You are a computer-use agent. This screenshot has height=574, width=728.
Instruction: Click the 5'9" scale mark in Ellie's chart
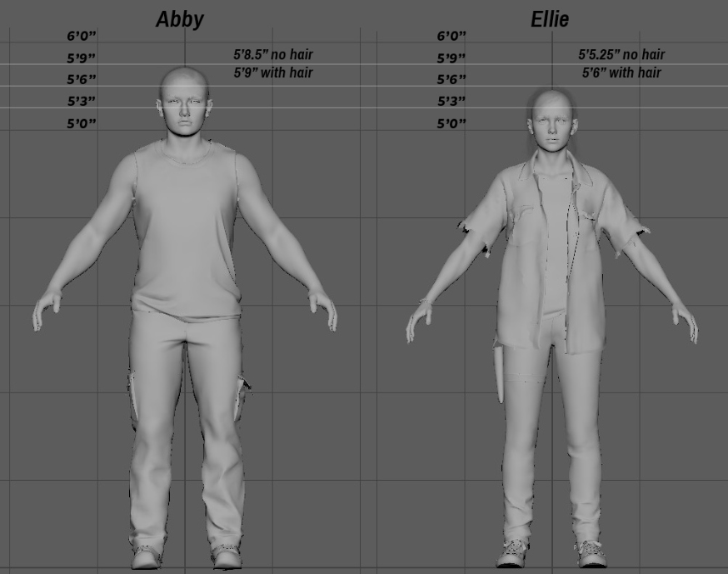click(451, 58)
